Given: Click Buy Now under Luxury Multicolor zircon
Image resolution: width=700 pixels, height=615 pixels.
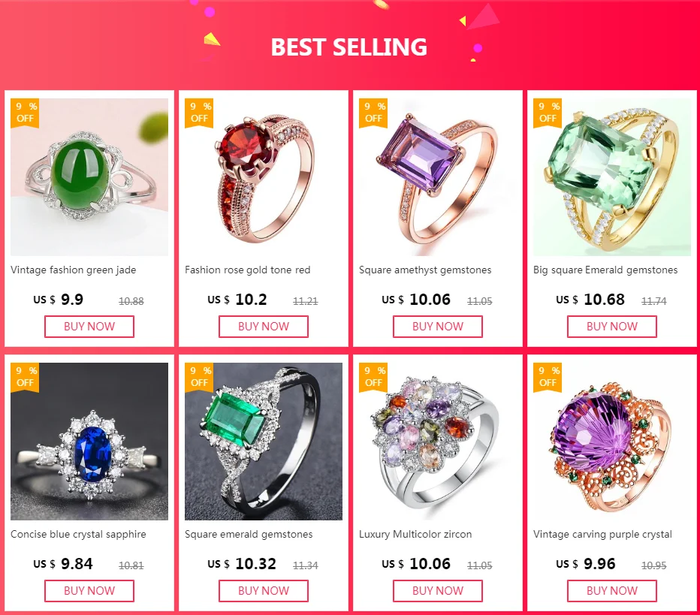Looking at the screenshot, I should (437, 591).
